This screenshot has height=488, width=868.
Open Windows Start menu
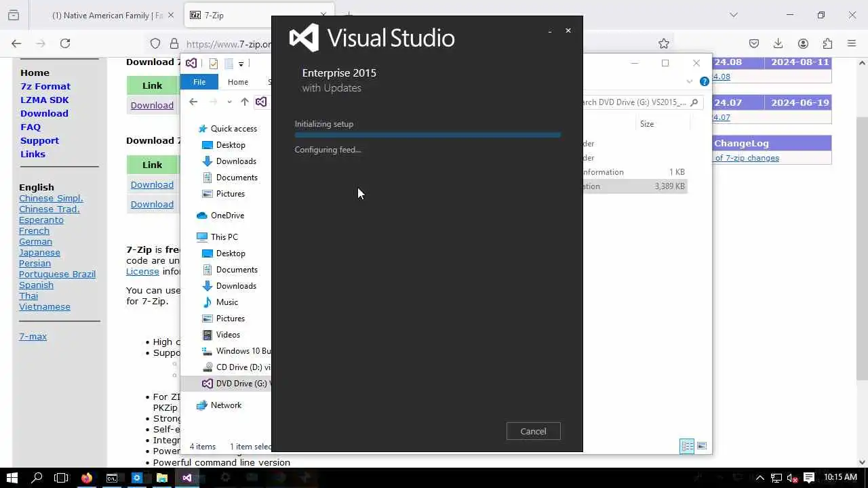pyautogui.click(x=12, y=478)
